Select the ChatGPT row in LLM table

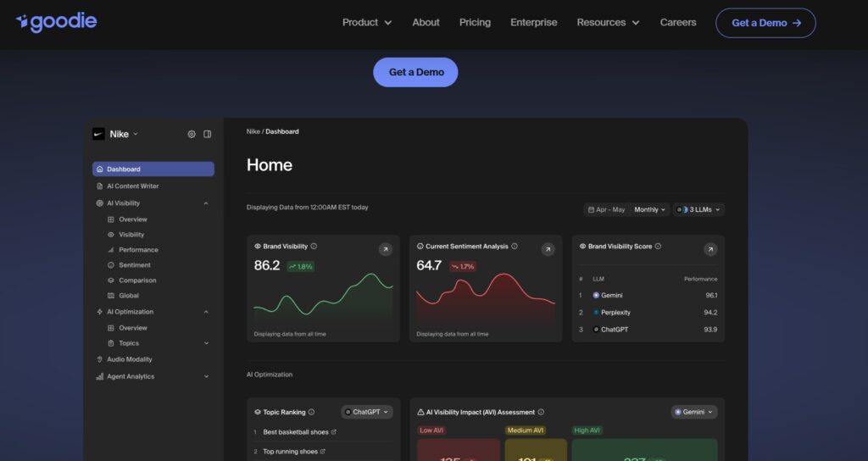point(648,330)
